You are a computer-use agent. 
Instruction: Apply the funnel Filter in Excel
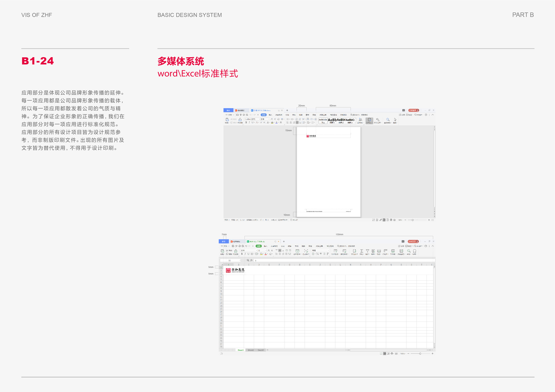[368, 251]
